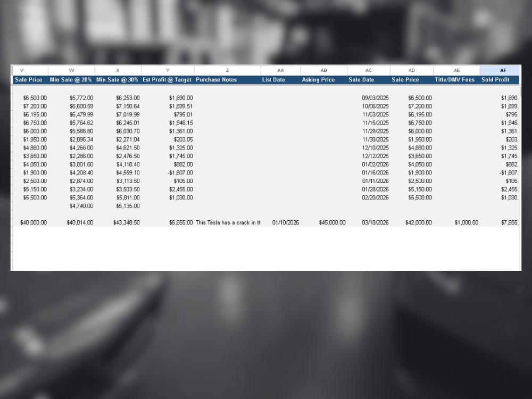
Task: Select the $5,764.62 cell
Action: tap(72, 123)
